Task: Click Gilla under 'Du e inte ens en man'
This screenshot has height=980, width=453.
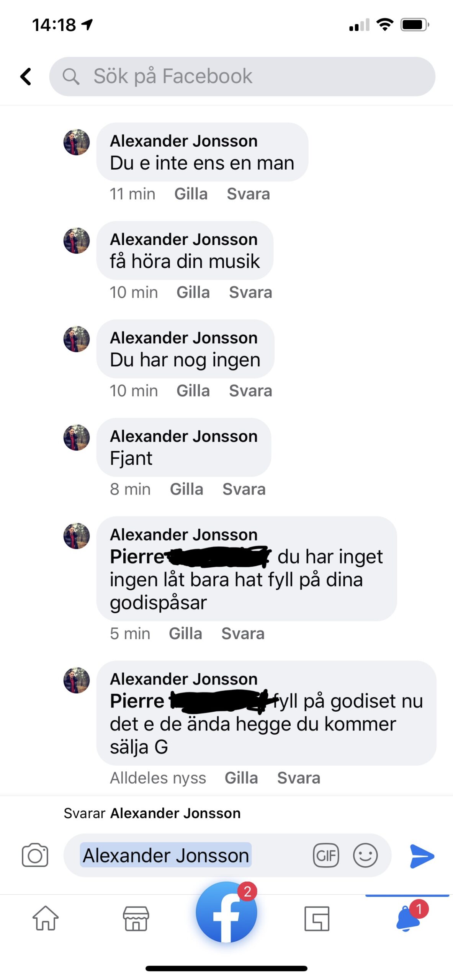Action: [x=191, y=194]
